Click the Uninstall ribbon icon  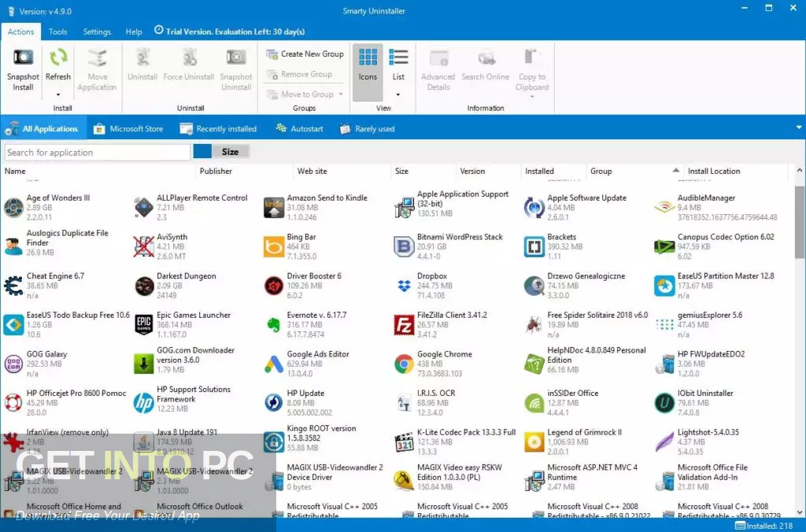[x=142, y=57]
